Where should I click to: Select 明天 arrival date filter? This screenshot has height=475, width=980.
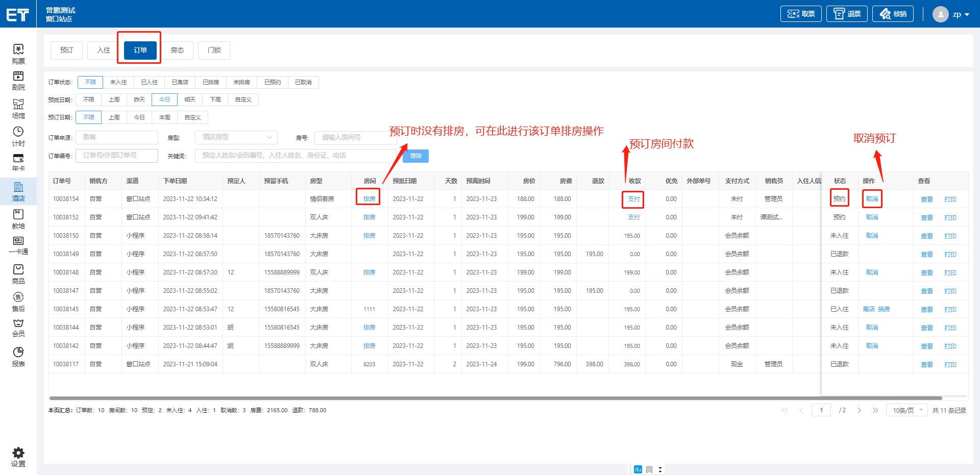coord(190,99)
